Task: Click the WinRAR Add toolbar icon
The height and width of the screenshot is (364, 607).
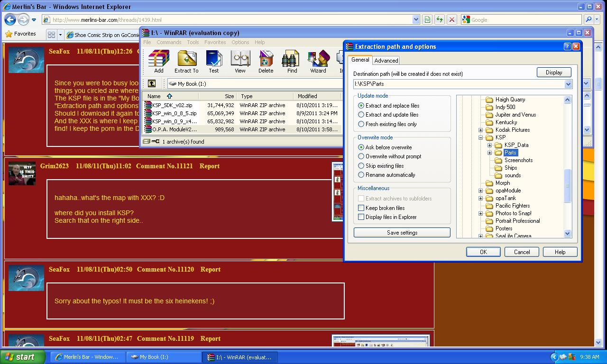Action: [159, 62]
